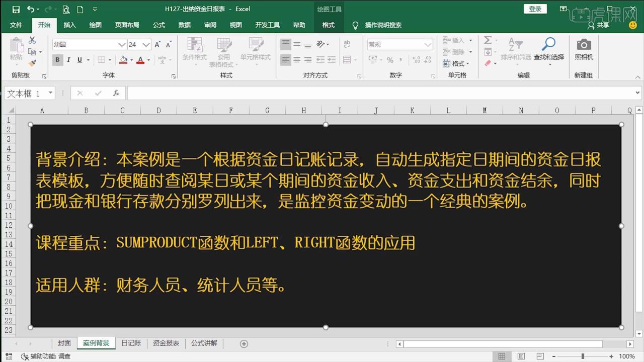Open the 日记账 sheet tab
Viewport: 644px width, 362px height.
click(131, 343)
